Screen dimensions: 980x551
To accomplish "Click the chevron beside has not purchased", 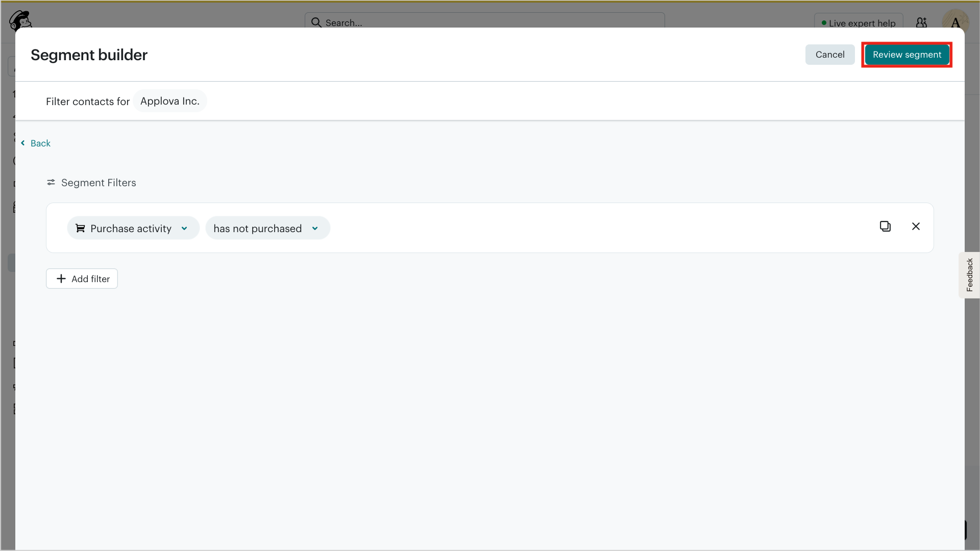I will 315,229.
